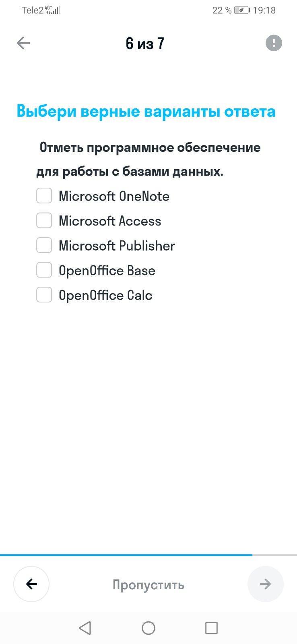Check the Microsoft Access checkbox
The width and height of the screenshot is (297, 644).
[x=44, y=221]
